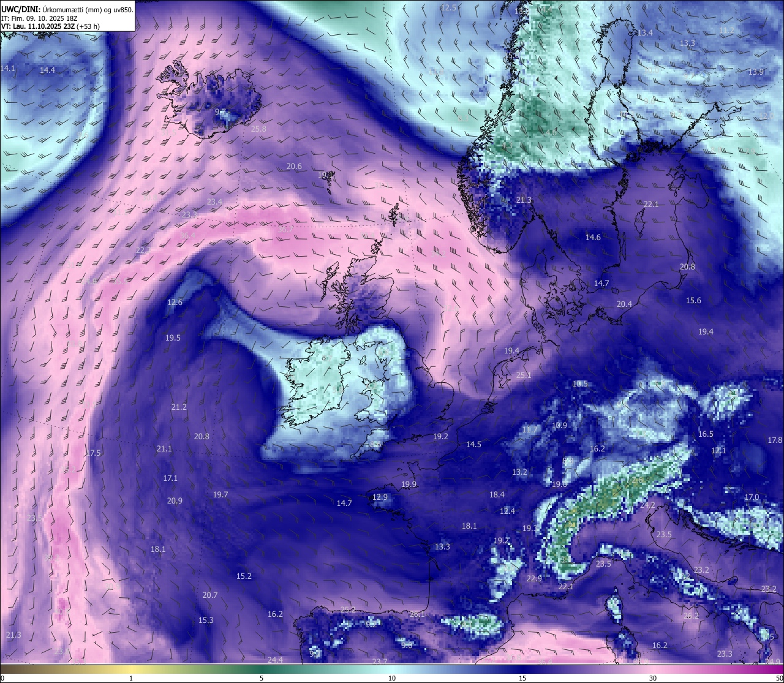Click the 15 tick label on the color scale
This screenshot has height=683, width=784.
(x=522, y=678)
